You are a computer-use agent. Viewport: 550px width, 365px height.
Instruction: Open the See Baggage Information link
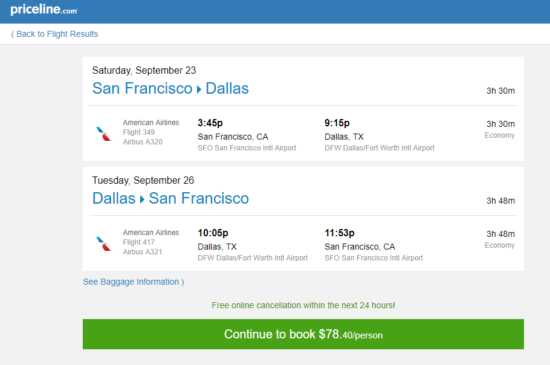[133, 282]
